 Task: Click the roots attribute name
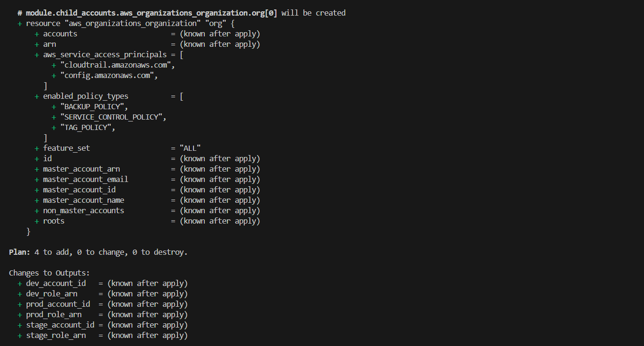point(53,221)
